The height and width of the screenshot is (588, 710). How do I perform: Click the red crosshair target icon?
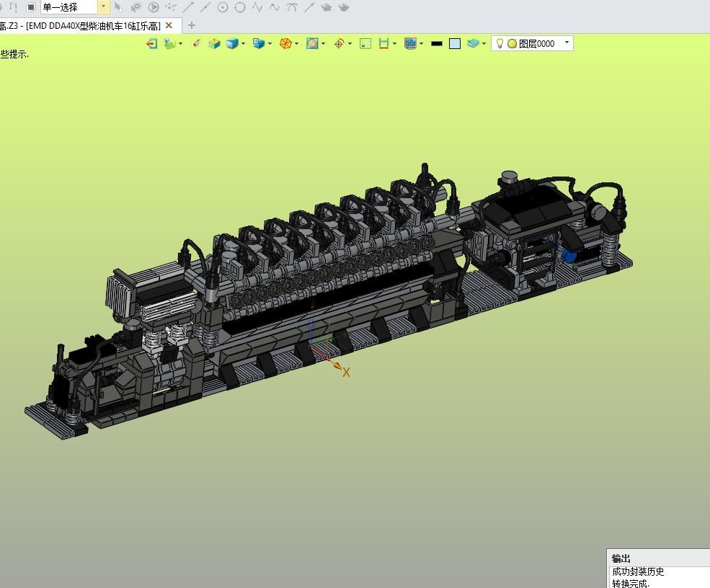(x=339, y=43)
